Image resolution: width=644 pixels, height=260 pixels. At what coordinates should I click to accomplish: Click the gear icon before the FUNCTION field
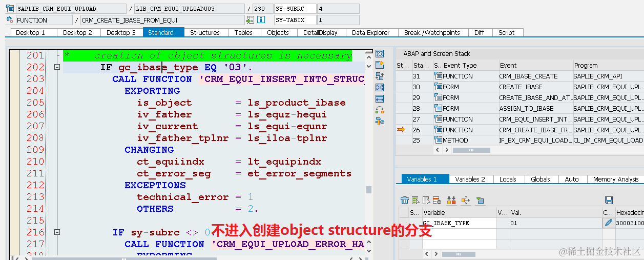(x=10, y=20)
